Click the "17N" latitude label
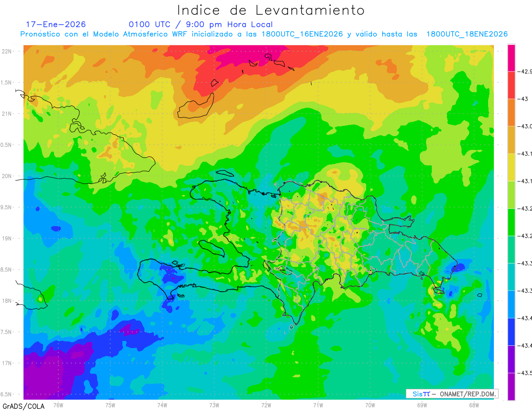Viewport: 532px width, 411px height. [8, 364]
